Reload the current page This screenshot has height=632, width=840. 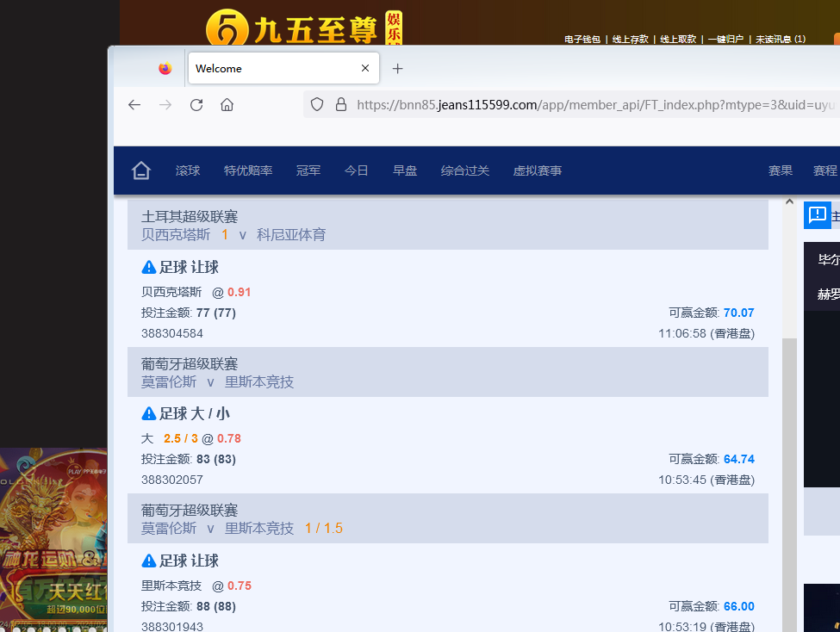point(196,105)
